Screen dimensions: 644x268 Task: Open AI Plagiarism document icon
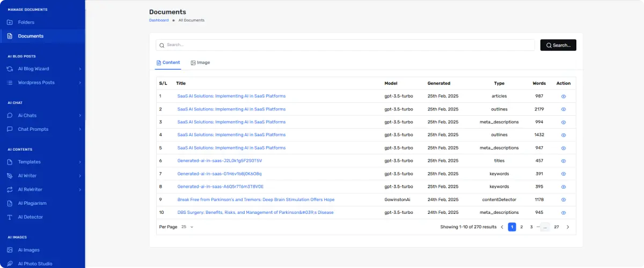[10, 204]
